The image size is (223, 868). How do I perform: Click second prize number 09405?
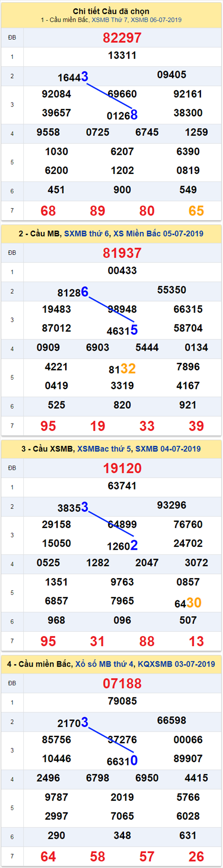pos(172,75)
